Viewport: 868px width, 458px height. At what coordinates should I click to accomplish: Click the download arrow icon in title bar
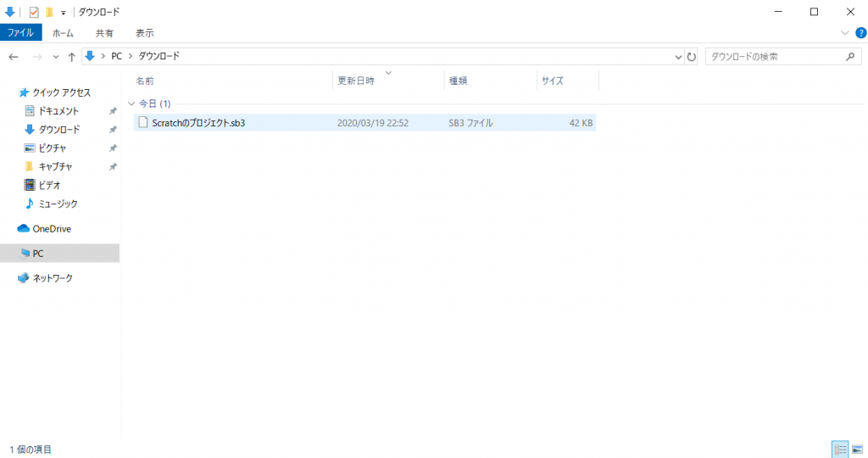tap(9, 12)
